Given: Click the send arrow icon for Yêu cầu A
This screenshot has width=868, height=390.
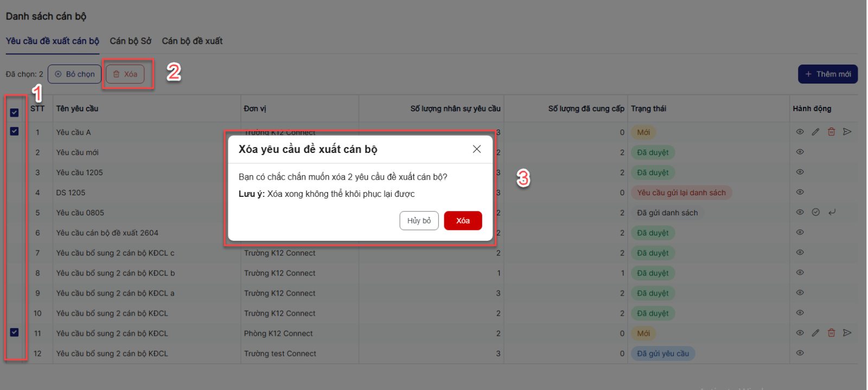Looking at the screenshot, I should [x=847, y=132].
